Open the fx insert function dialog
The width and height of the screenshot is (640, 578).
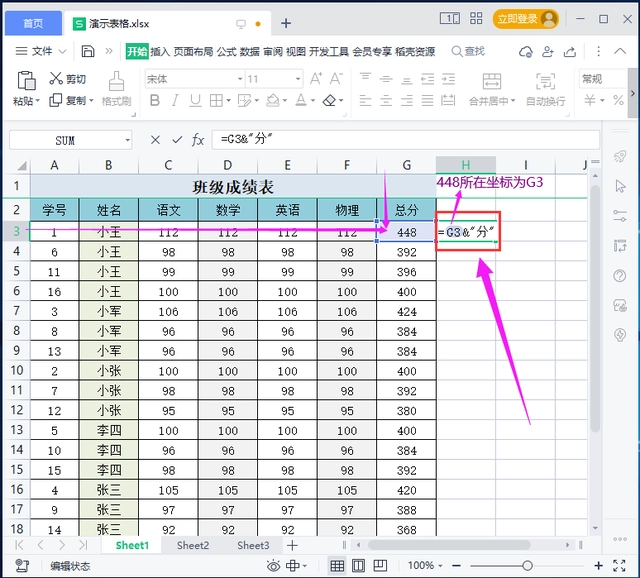198,140
